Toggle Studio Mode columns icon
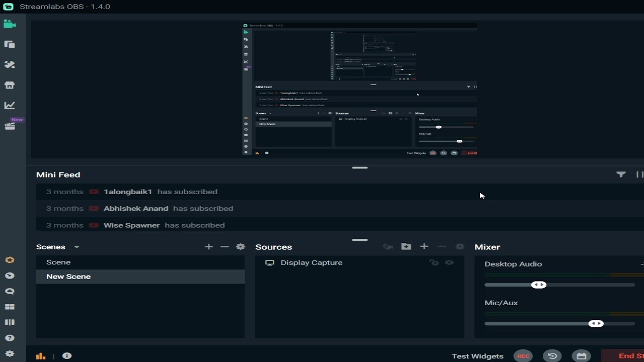 pos(10,322)
